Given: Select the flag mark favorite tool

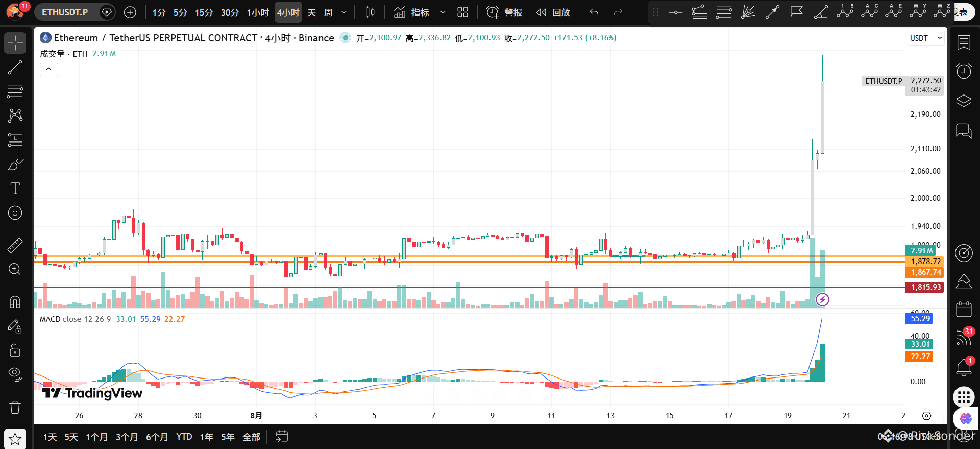Looking at the screenshot, I should pos(797,12).
